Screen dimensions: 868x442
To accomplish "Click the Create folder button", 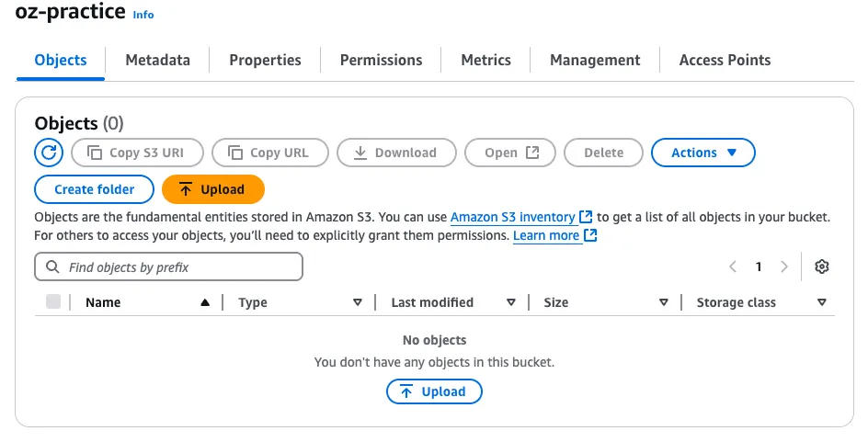I will click(x=95, y=189).
